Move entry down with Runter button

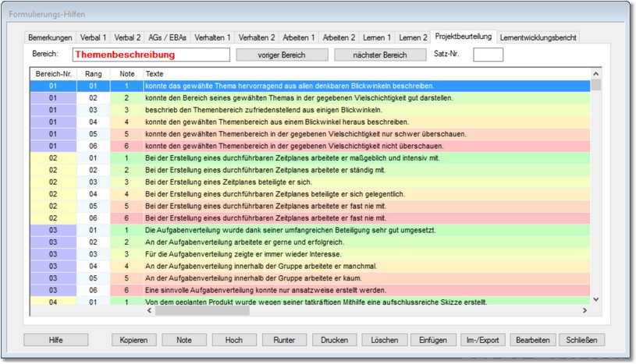click(284, 340)
